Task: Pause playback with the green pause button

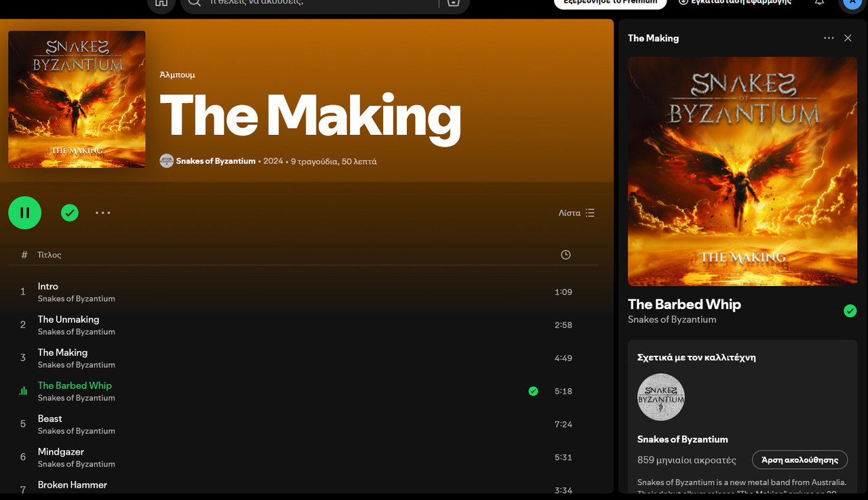Action: point(25,213)
